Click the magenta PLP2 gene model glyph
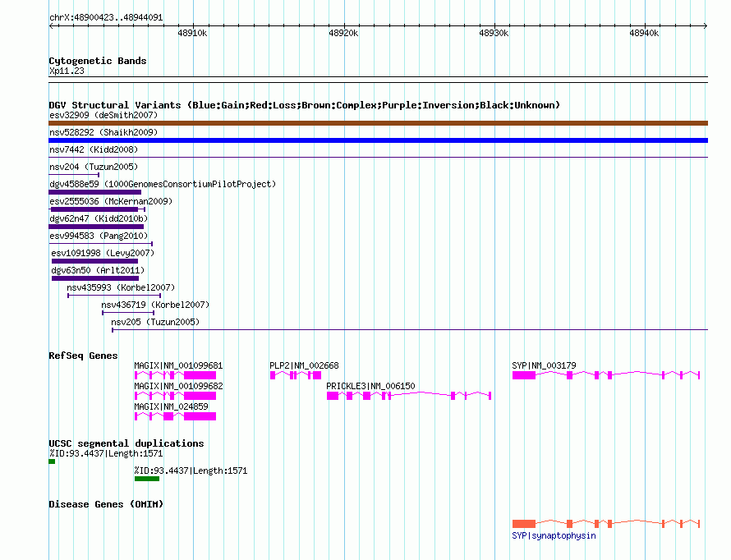The image size is (731, 560). coord(296,375)
